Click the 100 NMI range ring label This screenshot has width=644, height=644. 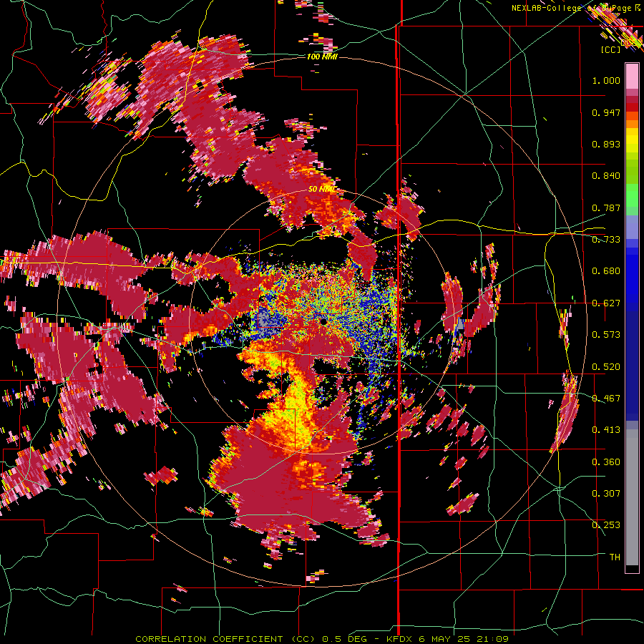[x=322, y=57]
